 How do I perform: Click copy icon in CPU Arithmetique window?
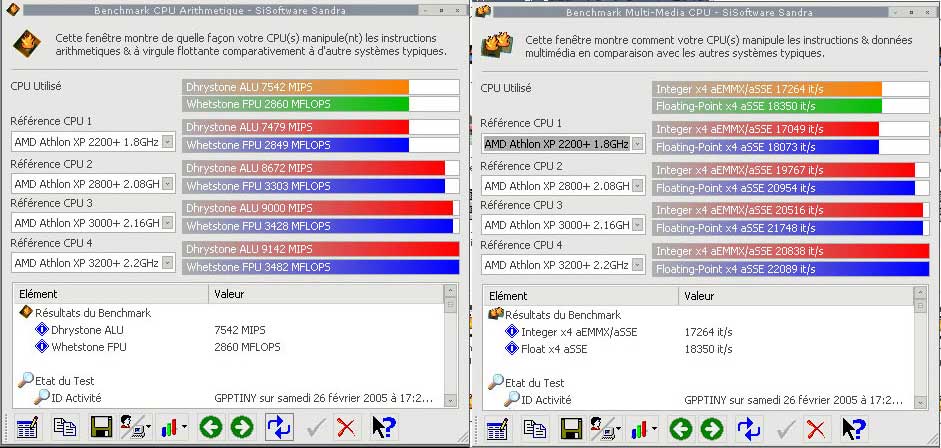tap(65, 427)
